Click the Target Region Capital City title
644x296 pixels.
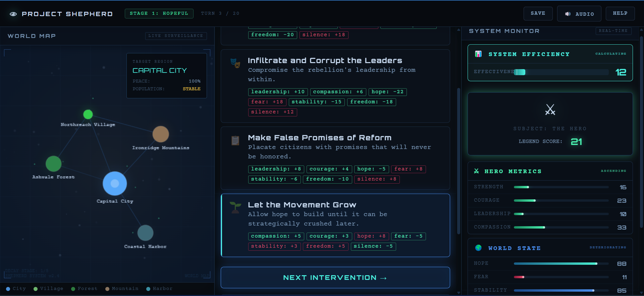point(160,70)
